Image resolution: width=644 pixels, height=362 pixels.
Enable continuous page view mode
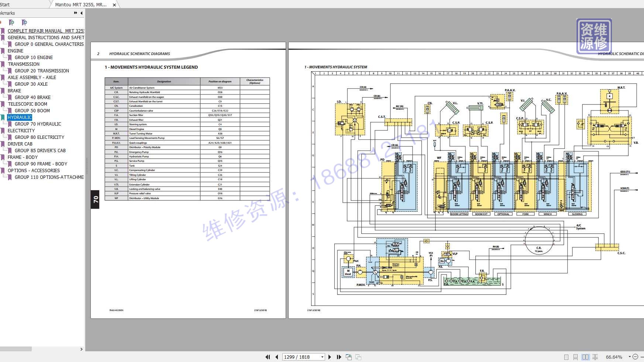[575, 357]
